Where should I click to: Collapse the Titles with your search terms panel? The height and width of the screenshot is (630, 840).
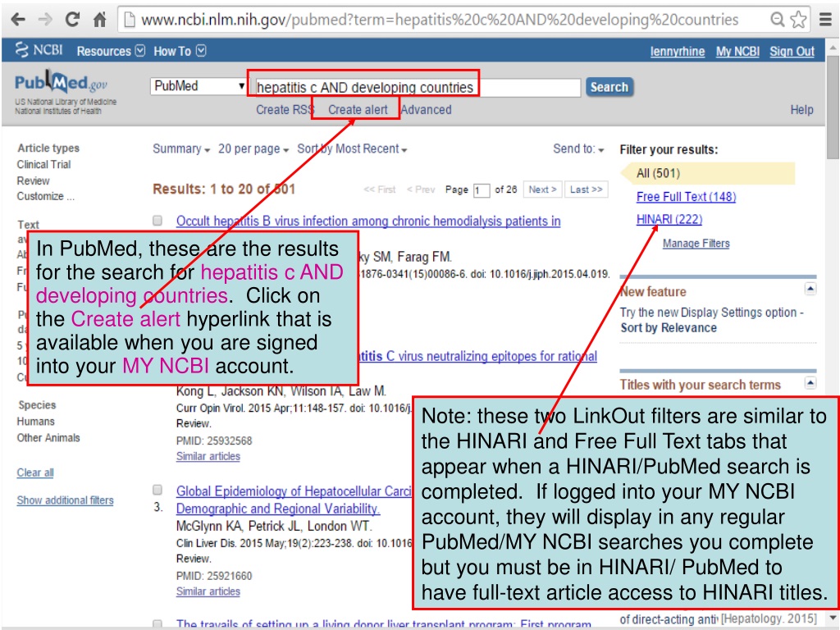click(810, 382)
